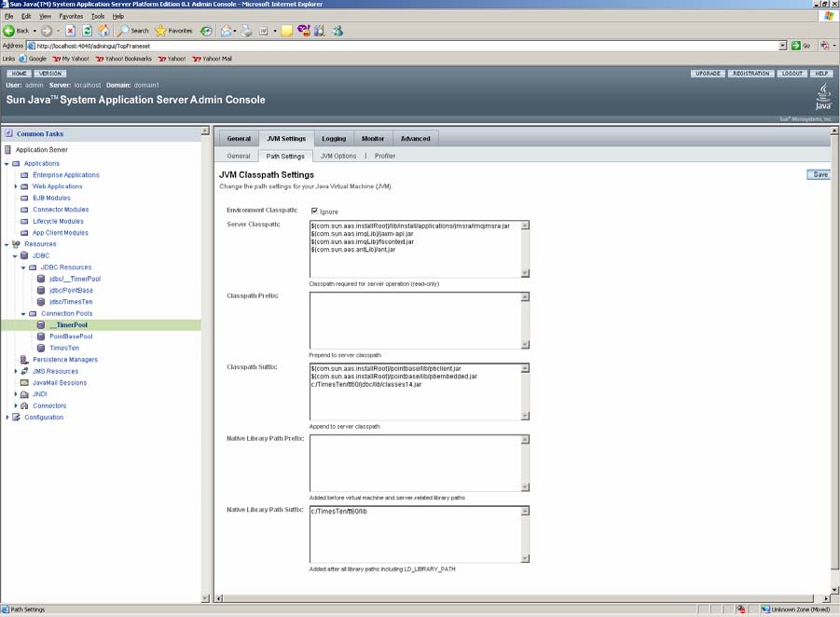The image size is (840, 617).
Task: Click the Google link in Links bar
Action: click(x=33, y=59)
